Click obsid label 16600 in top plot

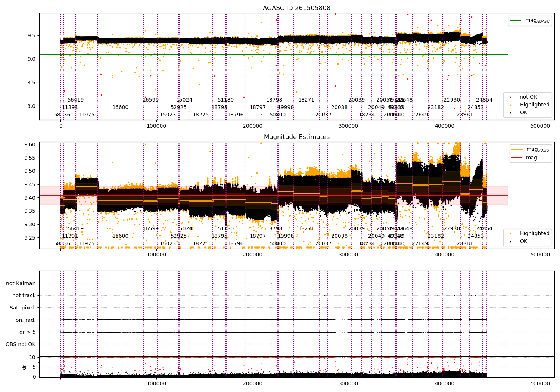121,108
